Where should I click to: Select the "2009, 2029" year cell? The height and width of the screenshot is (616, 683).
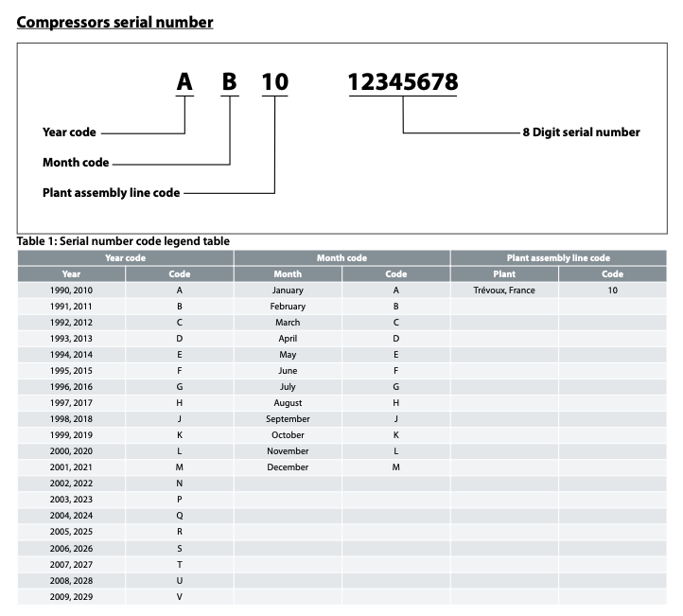(x=72, y=596)
